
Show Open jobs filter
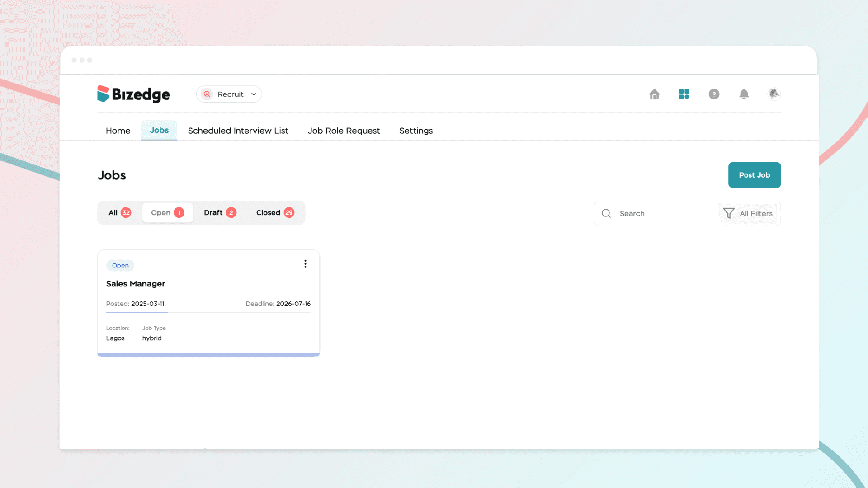click(168, 213)
